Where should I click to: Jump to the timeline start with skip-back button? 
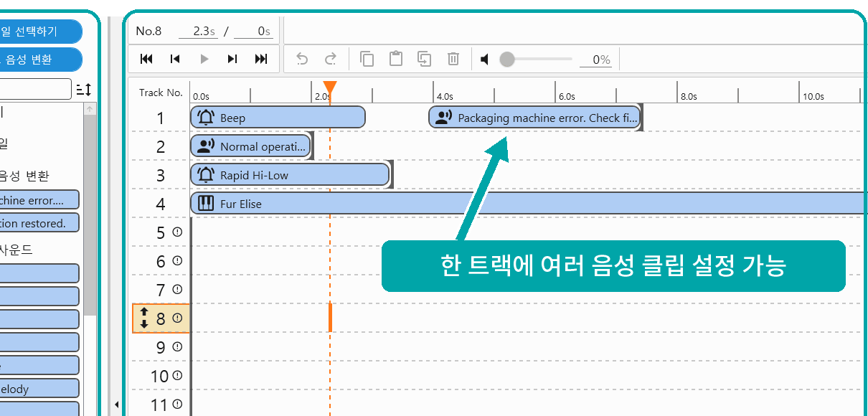coord(146,59)
